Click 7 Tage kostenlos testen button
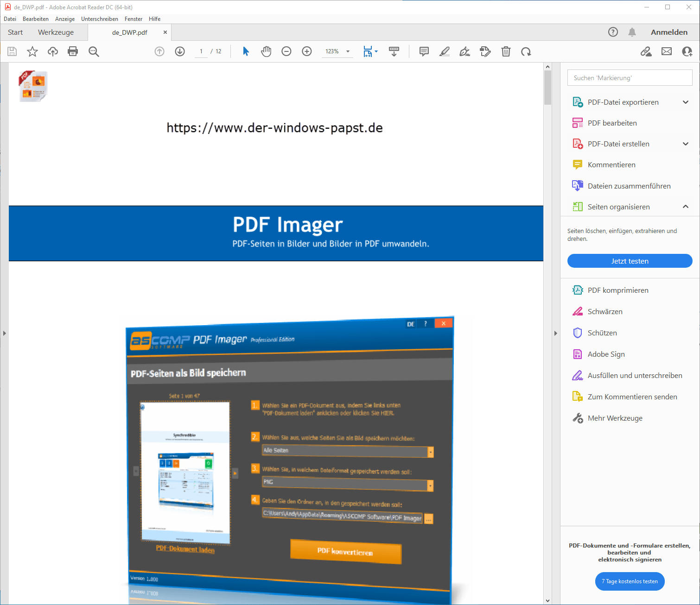Viewport: 700px width, 605px height. click(630, 581)
